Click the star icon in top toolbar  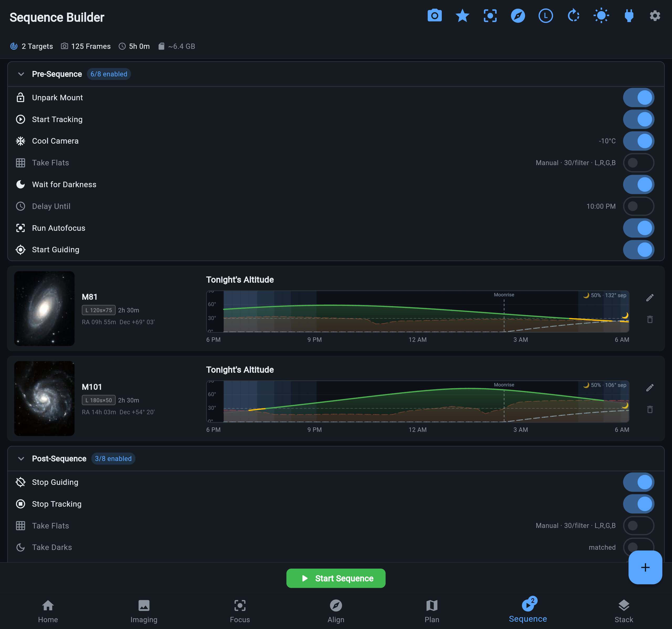pyautogui.click(x=462, y=16)
